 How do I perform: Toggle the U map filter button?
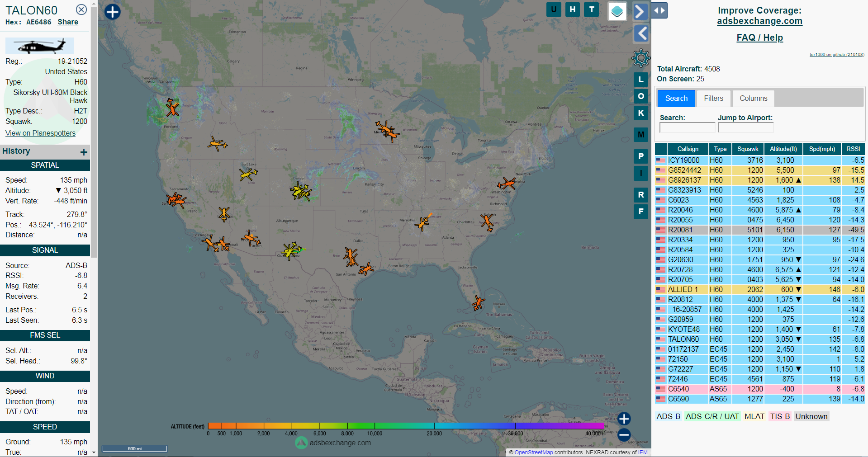pyautogui.click(x=554, y=9)
